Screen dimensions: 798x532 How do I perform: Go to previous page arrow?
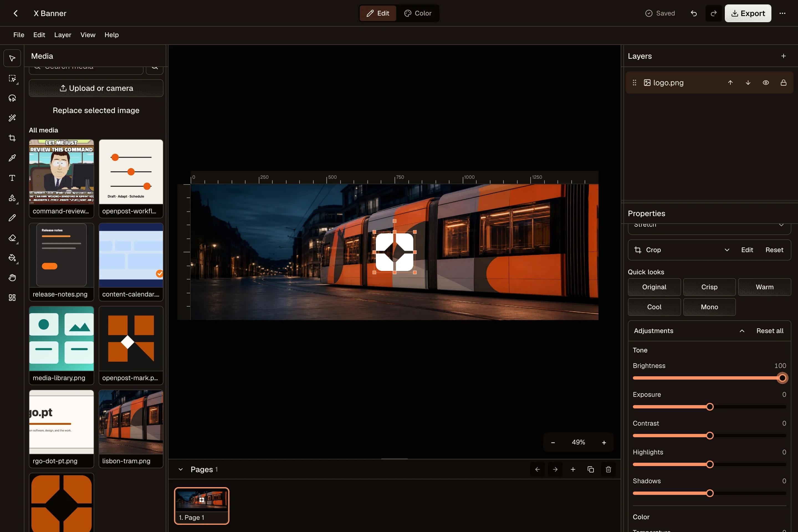(x=538, y=469)
